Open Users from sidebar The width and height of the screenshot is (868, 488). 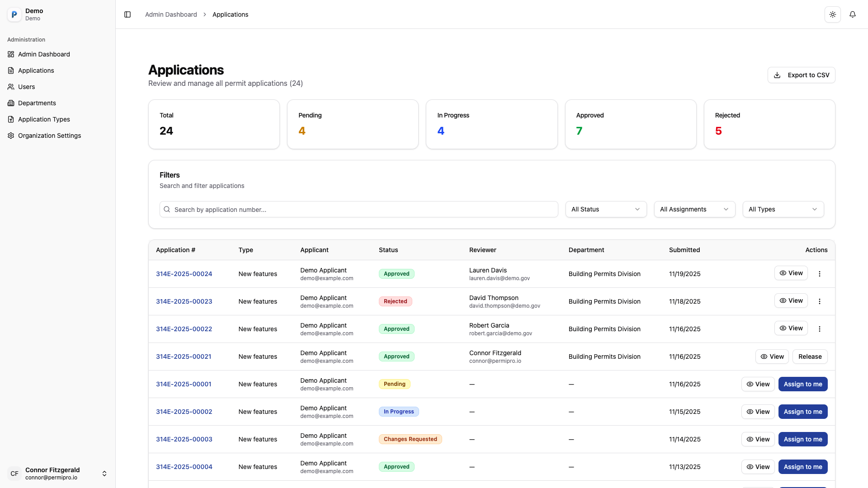(x=26, y=87)
